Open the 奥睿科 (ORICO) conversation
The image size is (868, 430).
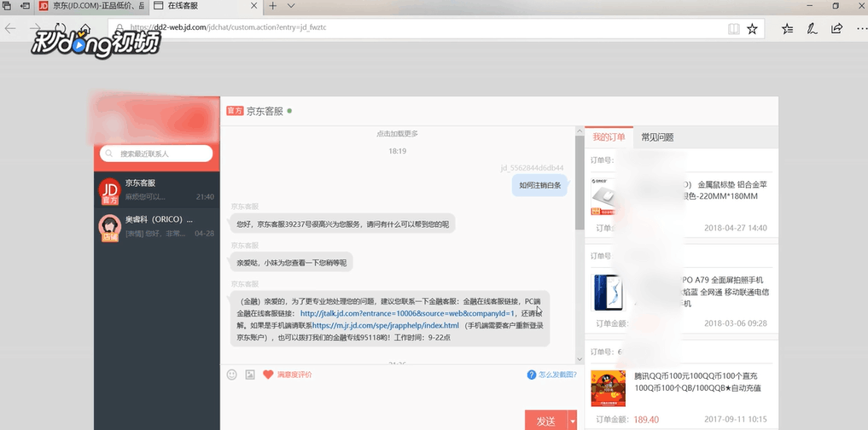click(x=157, y=227)
